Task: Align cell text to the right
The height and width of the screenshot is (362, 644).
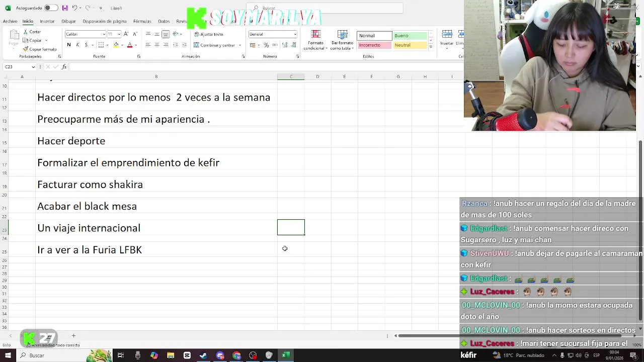Action: click(166, 45)
